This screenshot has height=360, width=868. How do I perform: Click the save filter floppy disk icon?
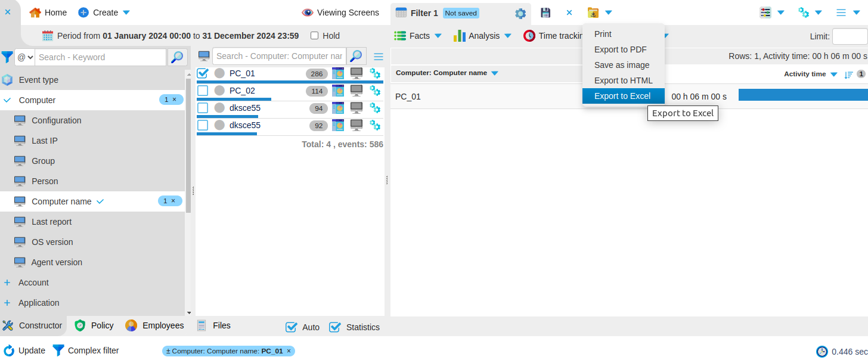click(545, 13)
